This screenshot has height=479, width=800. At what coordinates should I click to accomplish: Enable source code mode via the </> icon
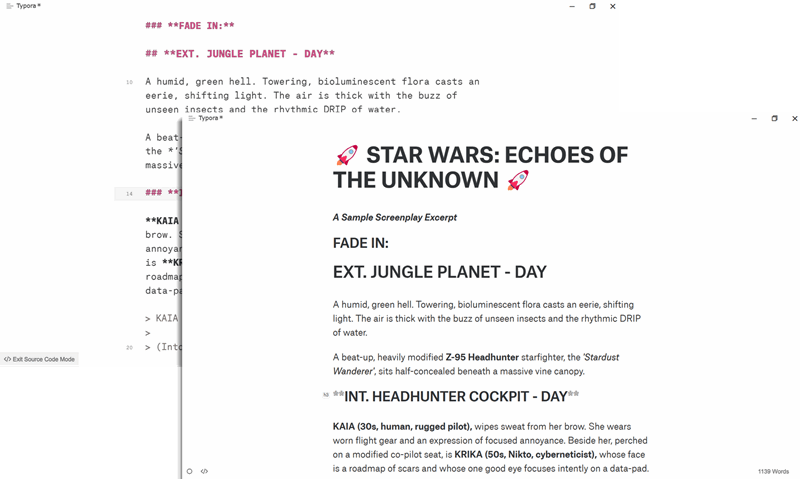click(204, 471)
